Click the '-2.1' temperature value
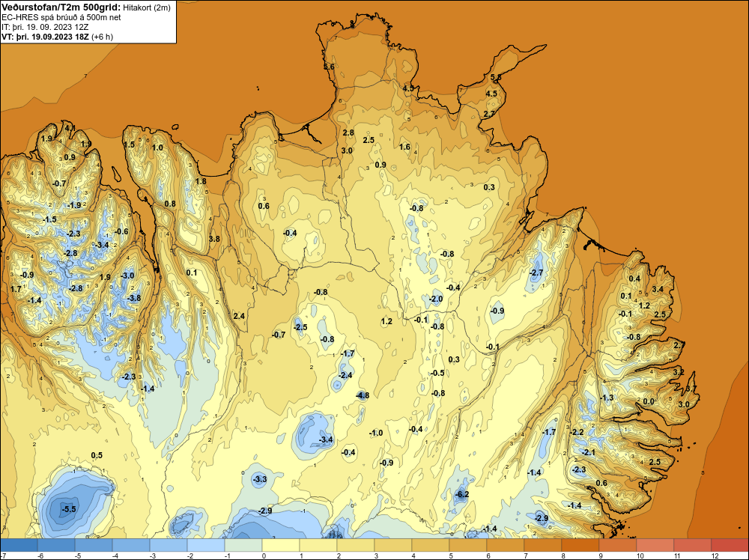This screenshot has height=560, width=749. coord(589,452)
